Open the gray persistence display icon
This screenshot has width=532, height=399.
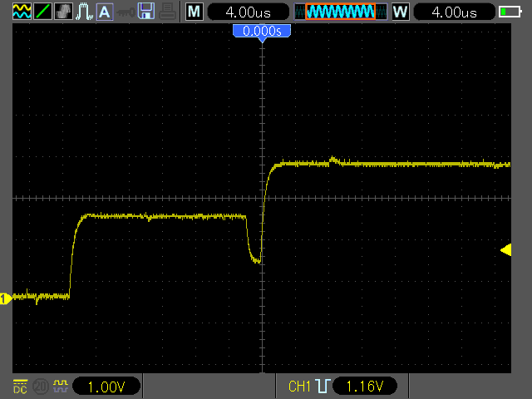63,11
